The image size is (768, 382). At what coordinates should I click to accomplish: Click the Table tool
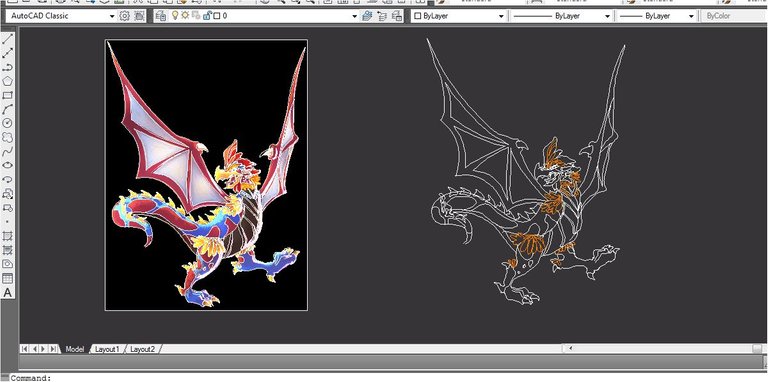click(x=7, y=279)
